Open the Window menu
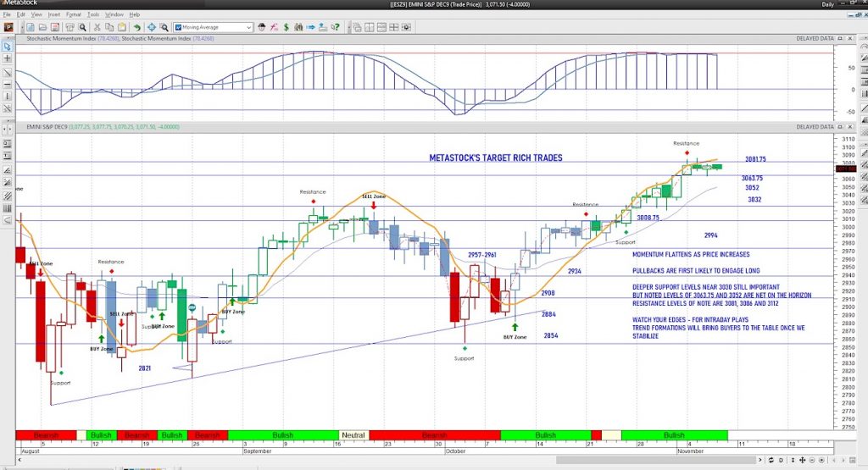Image resolution: width=868 pixels, height=470 pixels. coord(114,15)
